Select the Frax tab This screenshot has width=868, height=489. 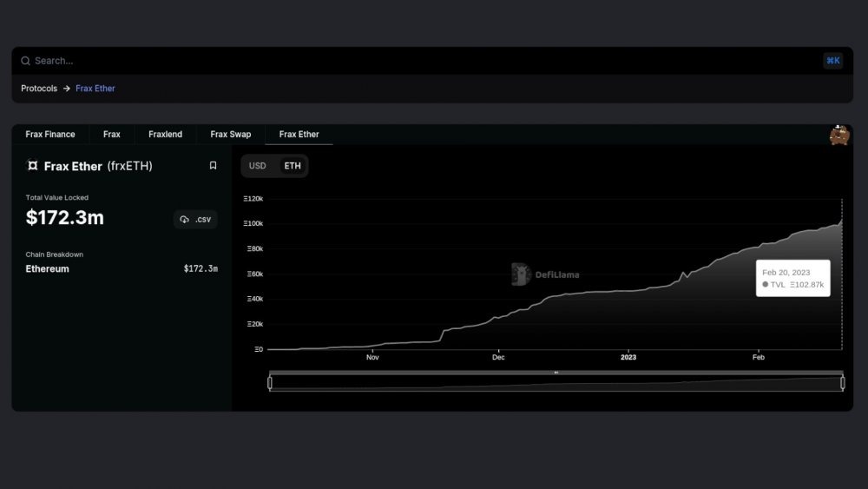point(112,135)
